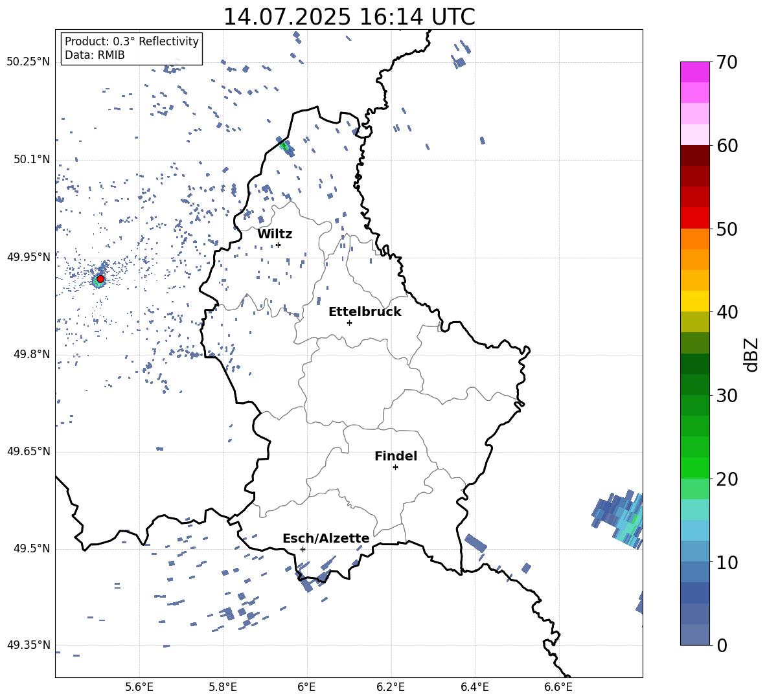767x700 pixels.
Task: Click the latitude label 50.25°N
Action: click(x=29, y=62)
